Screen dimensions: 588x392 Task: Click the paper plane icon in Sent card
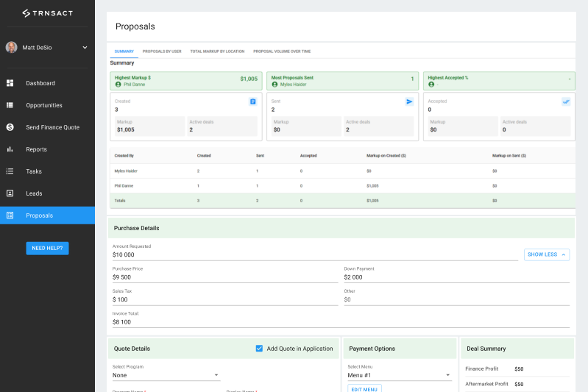pyautogui.click(x=409, y=101)
